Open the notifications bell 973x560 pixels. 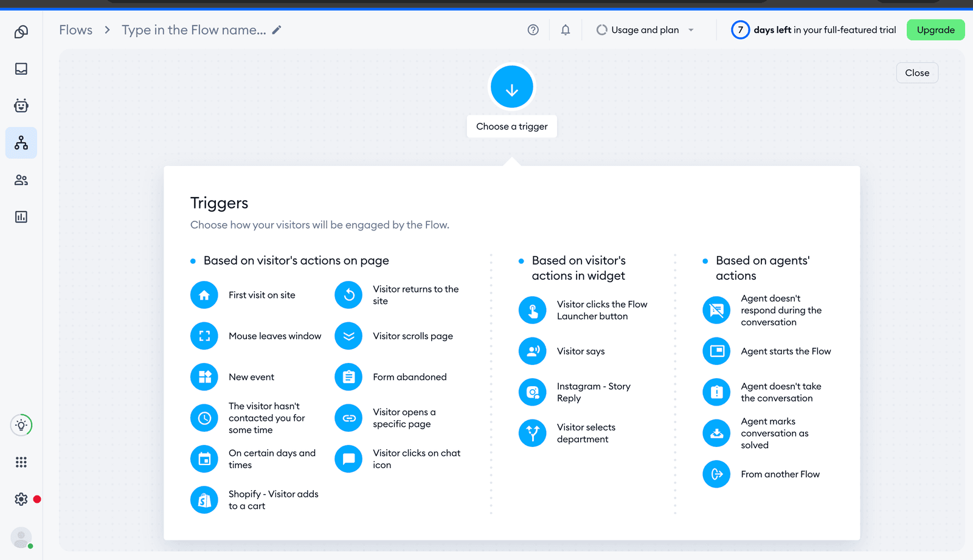pos(566,30)
